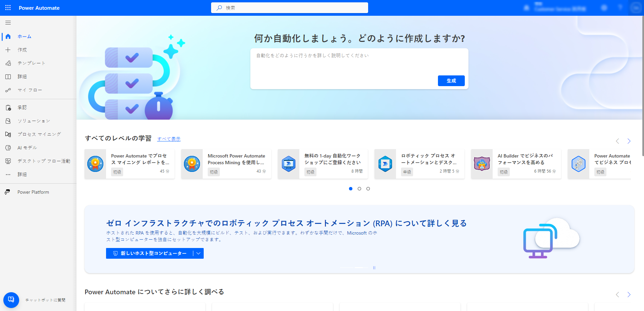This screenshot has width=644, height=311.
Task: Select the second learning carousel page dot
Action: point(359,189)
